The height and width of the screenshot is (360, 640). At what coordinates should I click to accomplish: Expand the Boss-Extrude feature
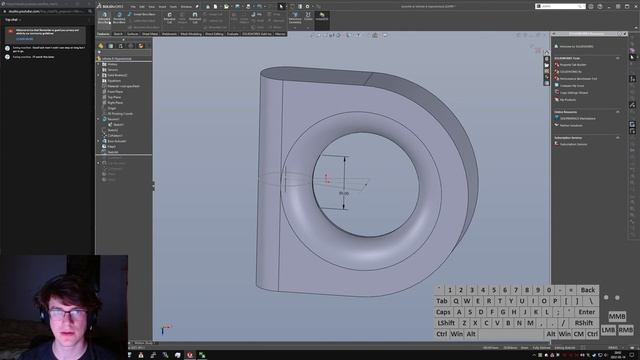pos(98,141)
